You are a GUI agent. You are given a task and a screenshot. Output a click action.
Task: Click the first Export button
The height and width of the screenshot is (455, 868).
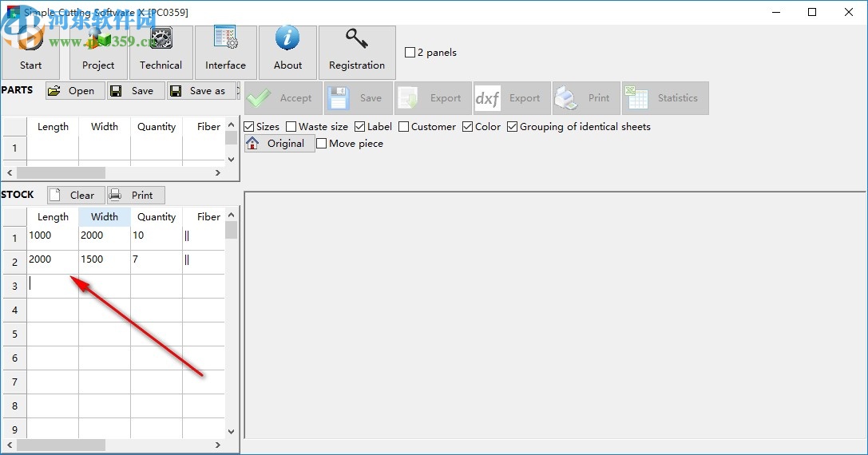click(433, 98)
